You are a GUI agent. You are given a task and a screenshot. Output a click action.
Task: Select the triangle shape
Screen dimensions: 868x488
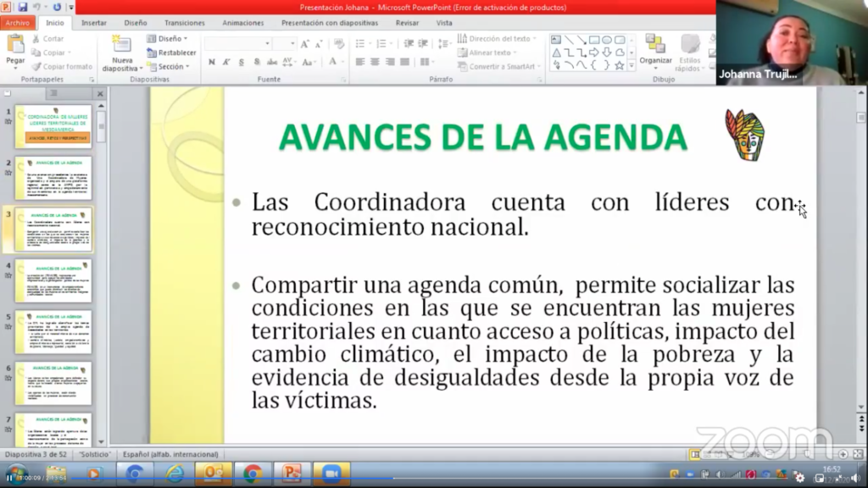(556, 53)
